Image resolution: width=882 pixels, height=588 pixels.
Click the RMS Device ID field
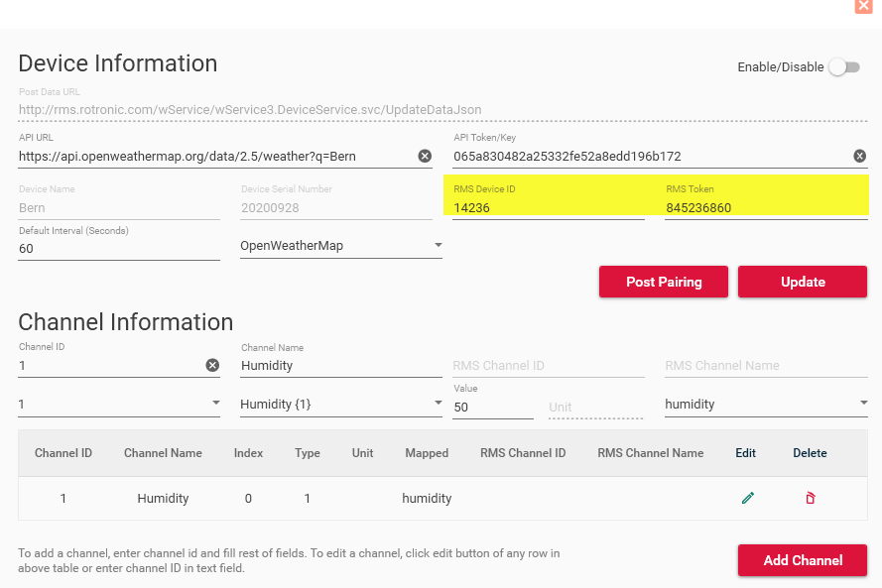(x=549, y=208)
